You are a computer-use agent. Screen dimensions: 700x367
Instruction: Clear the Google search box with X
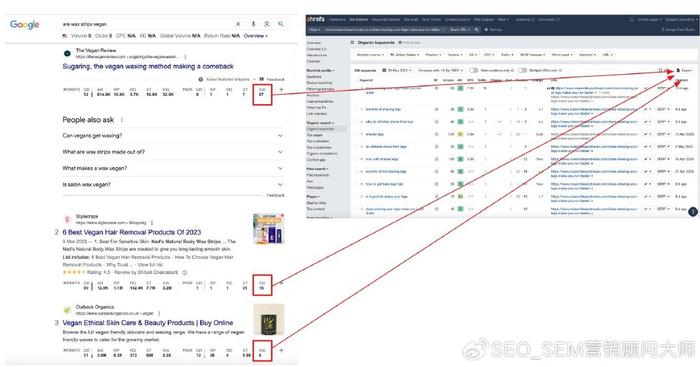pyautogui.click(x=238, y=24)
